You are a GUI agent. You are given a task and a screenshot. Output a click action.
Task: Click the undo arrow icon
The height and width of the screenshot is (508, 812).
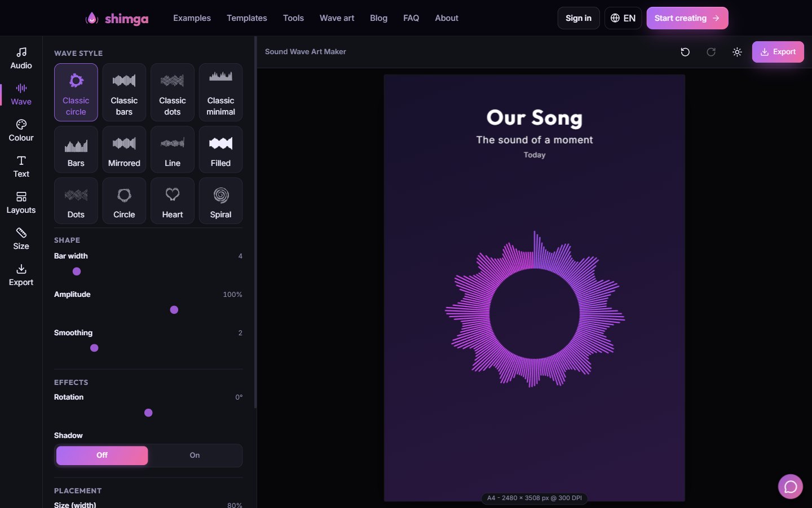coord(685,52)
